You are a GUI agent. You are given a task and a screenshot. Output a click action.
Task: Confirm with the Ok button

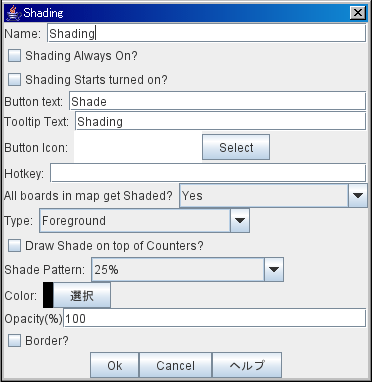pyautogui.click(x=115, y=365)
